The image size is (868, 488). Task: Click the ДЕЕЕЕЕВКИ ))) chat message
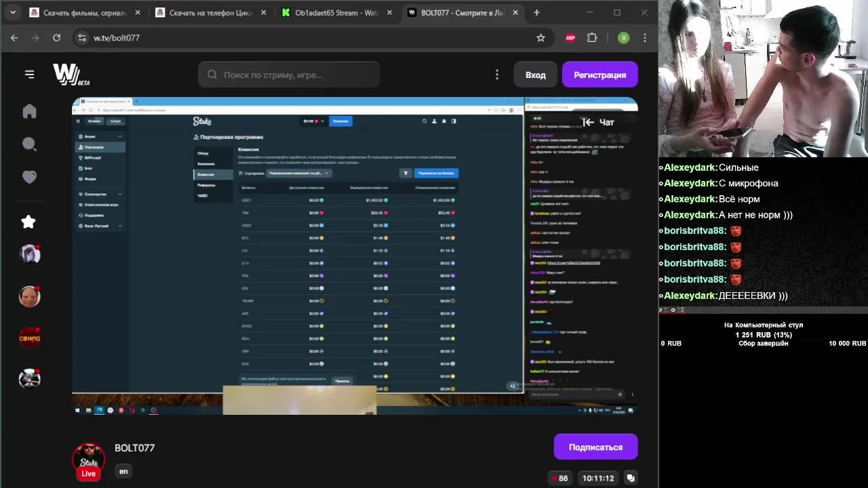(753, 296)
